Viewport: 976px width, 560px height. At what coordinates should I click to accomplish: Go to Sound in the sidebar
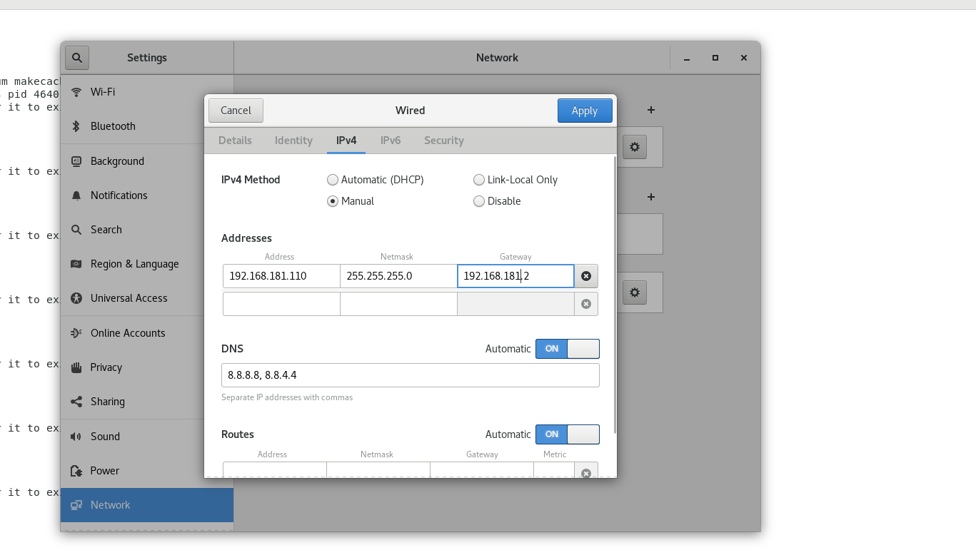[x=147, y=437]
